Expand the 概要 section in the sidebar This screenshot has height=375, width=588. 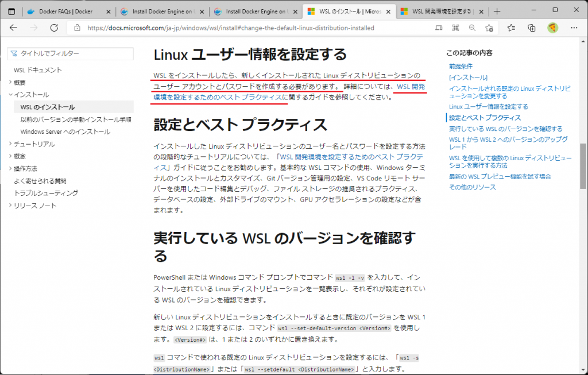coord(10,82)
